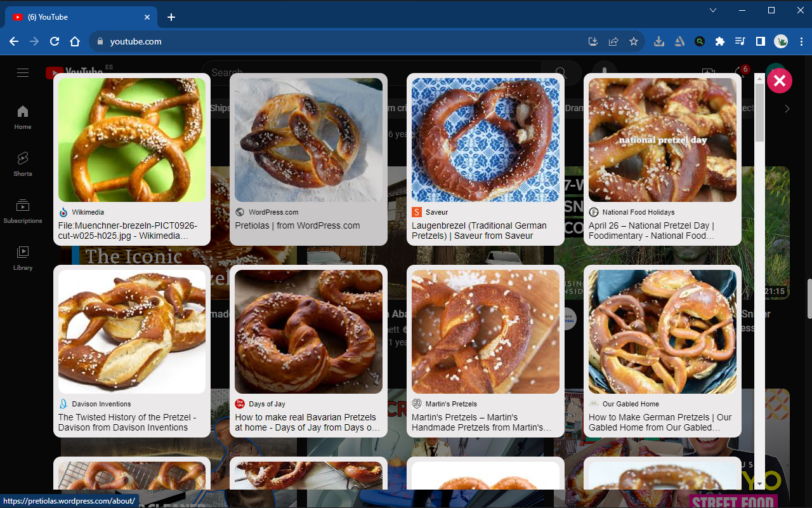Click 'Pretiolas | from WordPress.com' title
This screenshot has height=508, width=812.
point(298,225)
